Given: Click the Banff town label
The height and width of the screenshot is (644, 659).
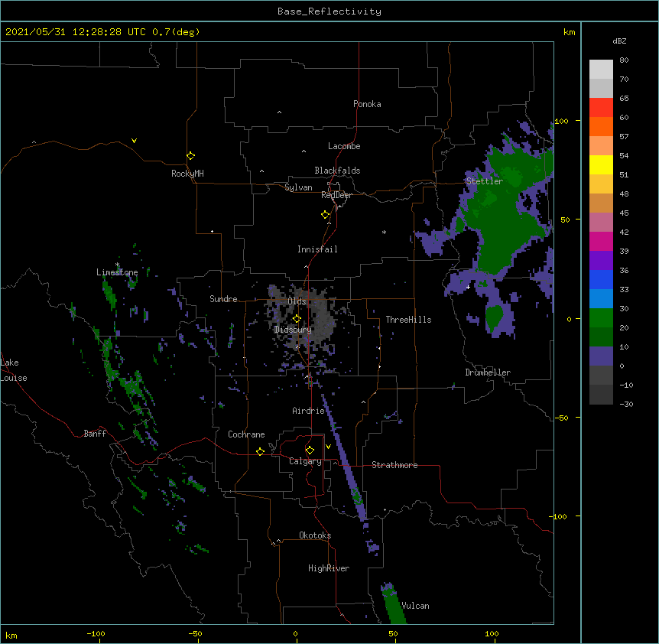Looking at the screenshot, I should click(x=95, y=434).
